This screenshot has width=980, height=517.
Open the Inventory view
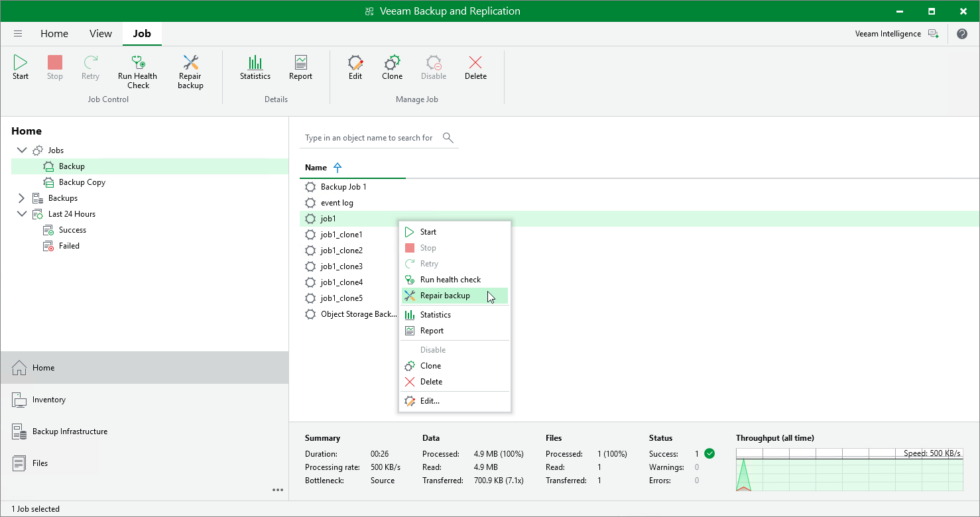(x=145, y=400)
